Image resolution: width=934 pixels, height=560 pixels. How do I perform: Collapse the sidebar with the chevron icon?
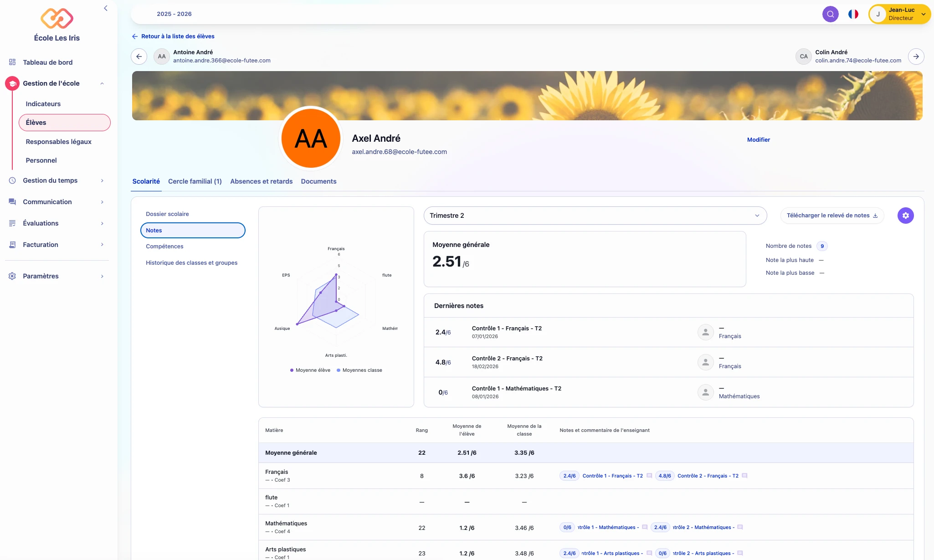point(106,8)
